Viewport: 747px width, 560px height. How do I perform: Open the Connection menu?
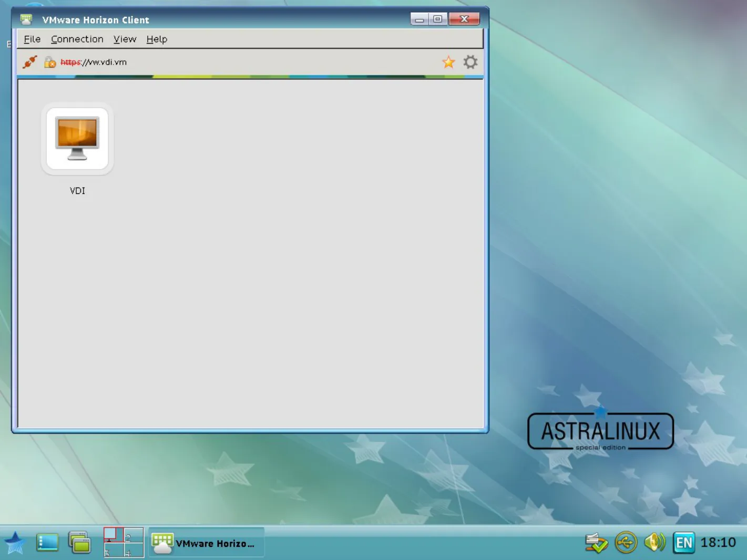coord(77,39)
